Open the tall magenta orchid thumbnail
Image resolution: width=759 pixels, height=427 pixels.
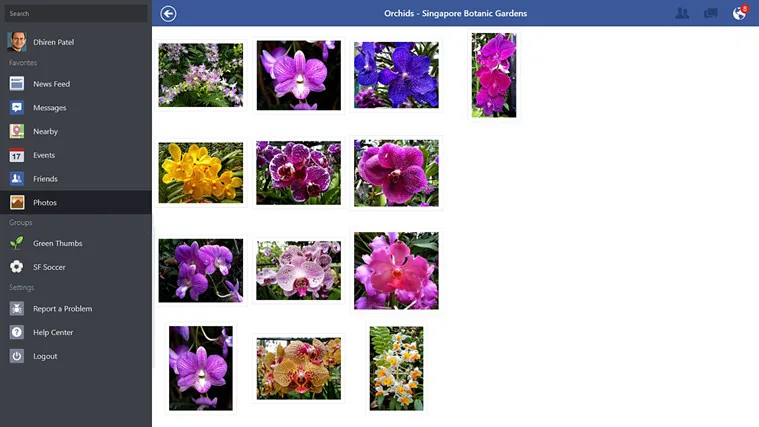click(x=494, y=75)
